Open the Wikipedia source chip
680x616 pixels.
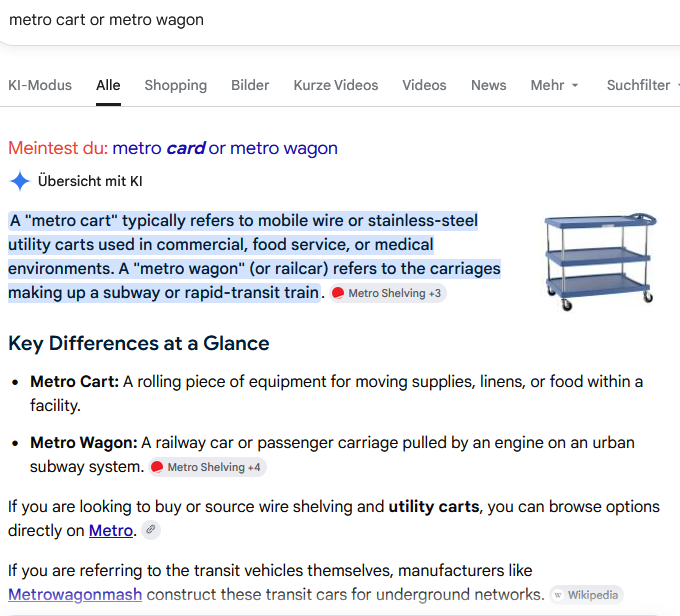pyautogui.click(x=586, y=595)
